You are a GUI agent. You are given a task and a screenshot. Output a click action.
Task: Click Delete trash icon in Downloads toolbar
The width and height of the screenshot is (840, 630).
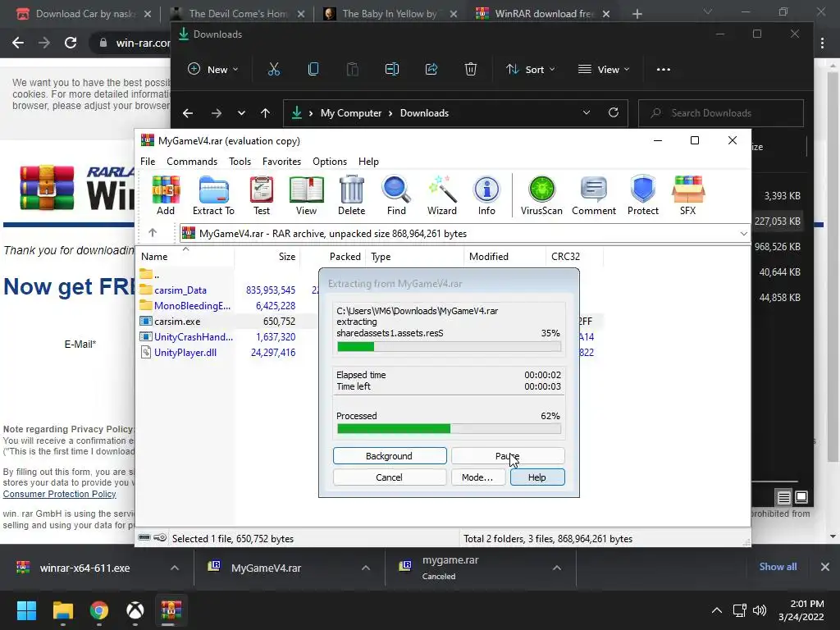[470, 69]
